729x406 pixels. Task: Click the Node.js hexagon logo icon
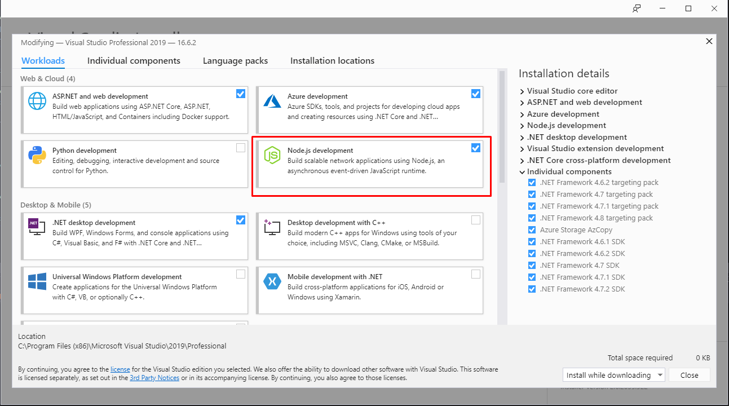(272, 155)
